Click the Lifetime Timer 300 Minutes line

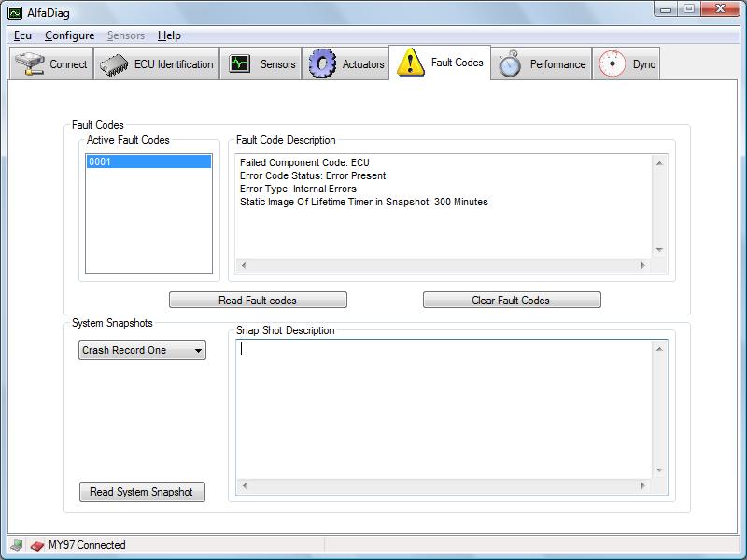click(x=364, y=202)
